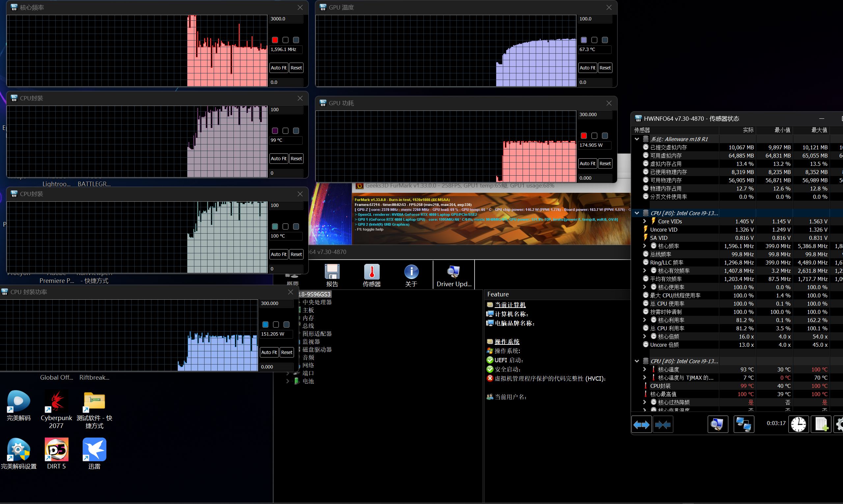Image resolution: width=843 pixels, height=504 pixels.
Task: Collapse the 系统: Alienware m18 R1 group
Action: [x=637, y=139]
